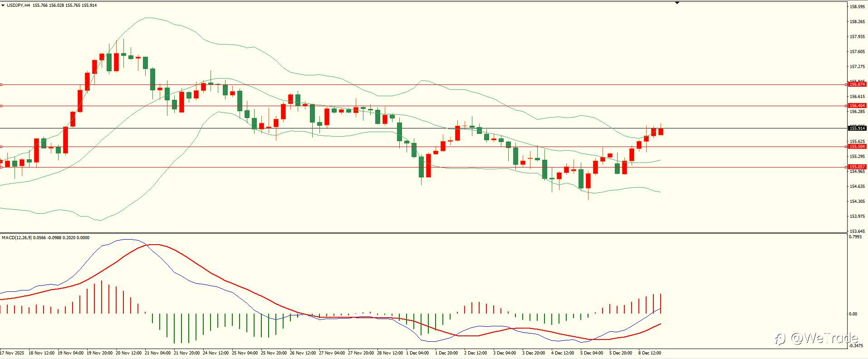Click the 18 Nov 12:00 time label
This screenshot has height=359, width=868.
[42, 353]
